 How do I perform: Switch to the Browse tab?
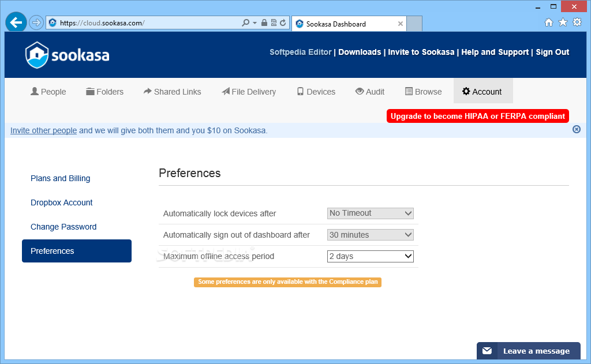point(423,92)
